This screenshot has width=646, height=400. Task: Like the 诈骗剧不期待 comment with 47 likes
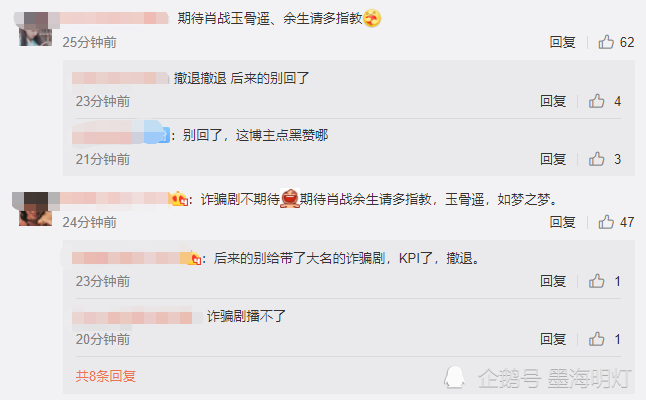point(606,222)
